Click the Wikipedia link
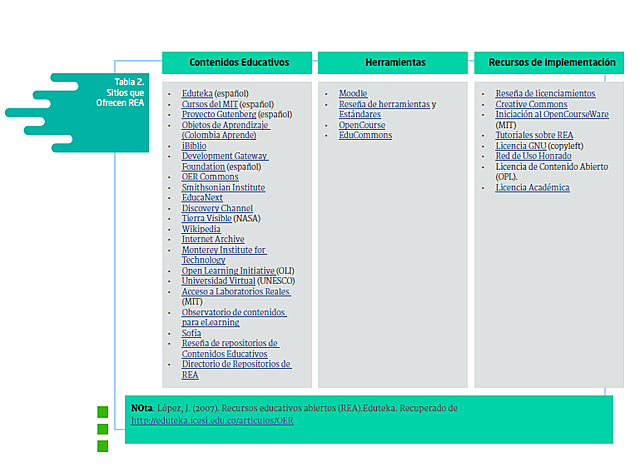The image size is (640, 467). (201, 229)
